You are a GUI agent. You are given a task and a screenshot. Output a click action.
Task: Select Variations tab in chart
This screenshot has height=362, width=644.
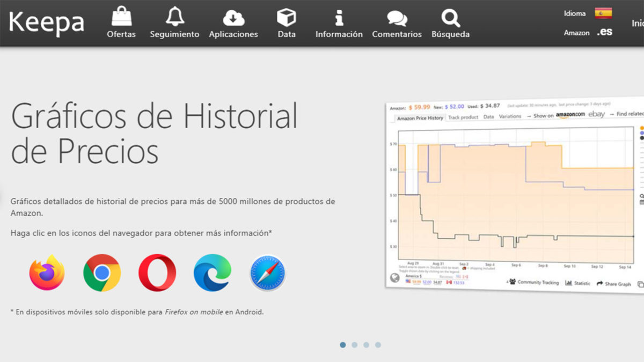(x=510, y=116)
